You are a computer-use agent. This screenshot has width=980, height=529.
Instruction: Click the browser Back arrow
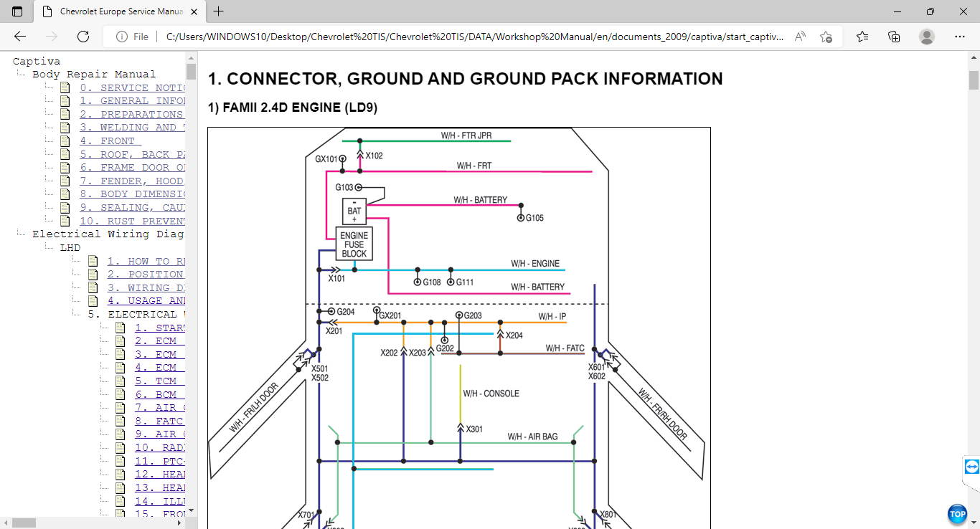pos(20,37)
